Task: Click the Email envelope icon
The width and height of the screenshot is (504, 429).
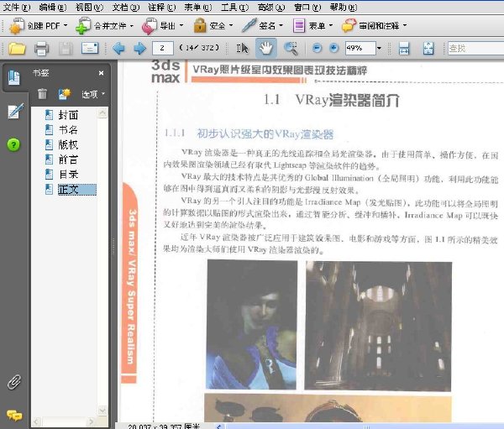Action: point(90,49)
